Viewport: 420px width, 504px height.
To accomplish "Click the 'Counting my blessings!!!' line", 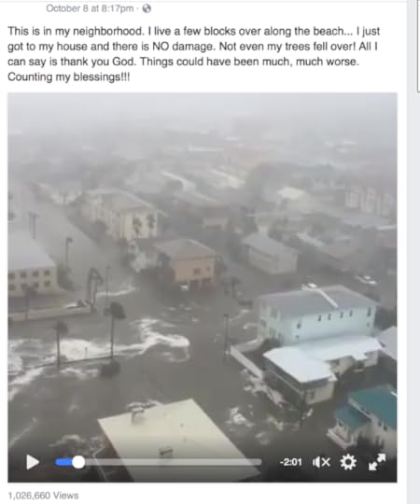I will click(69, 77).
